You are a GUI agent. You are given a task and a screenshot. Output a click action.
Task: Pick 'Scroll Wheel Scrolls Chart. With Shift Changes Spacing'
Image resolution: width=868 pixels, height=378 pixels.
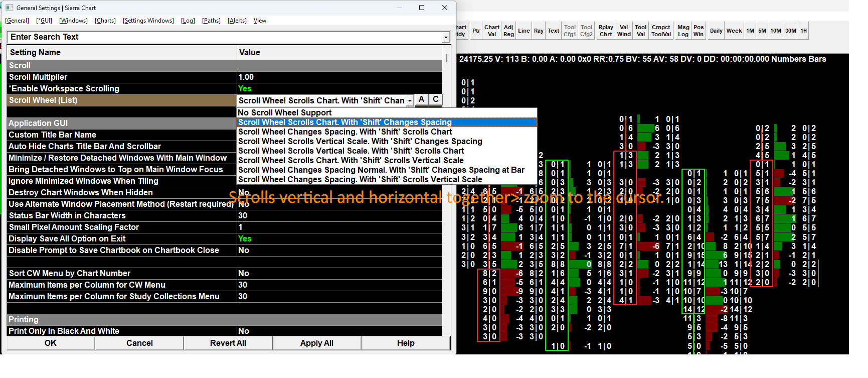point(387,122)
